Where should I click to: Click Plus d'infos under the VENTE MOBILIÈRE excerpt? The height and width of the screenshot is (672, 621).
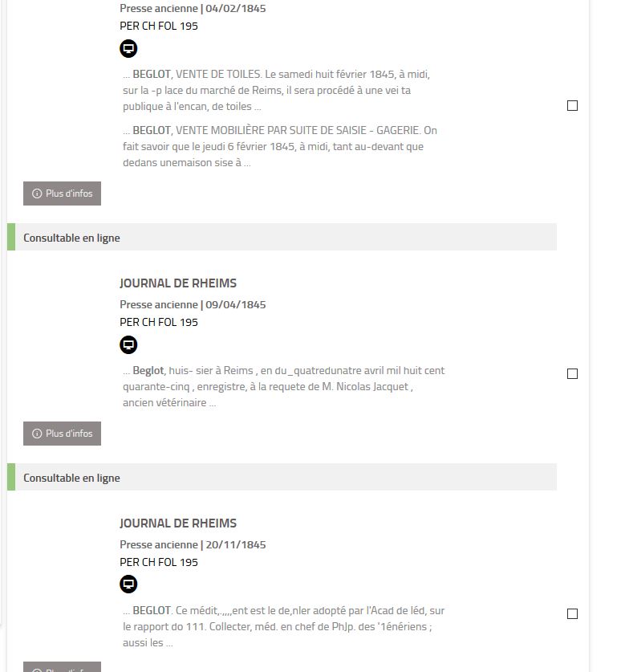click(x=62, y=193)
